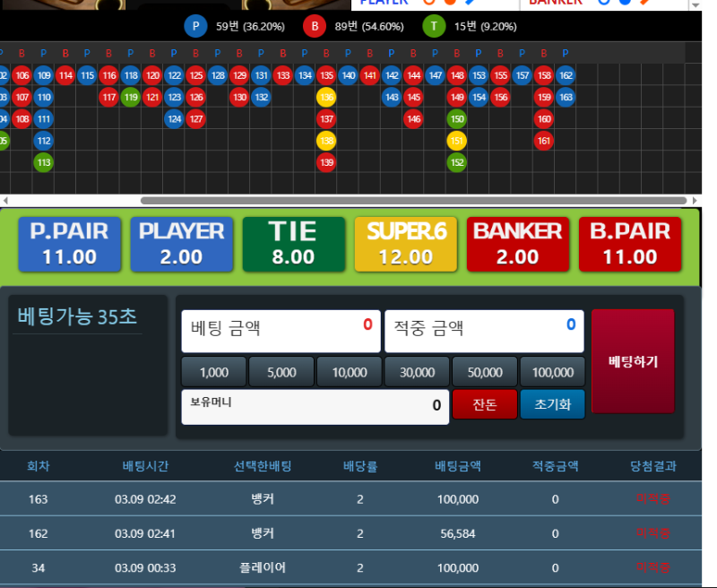Screen dimensions: 717x588
Task: Click the horizontal scrollbar thumb under the roadmap
Action: 414,201
